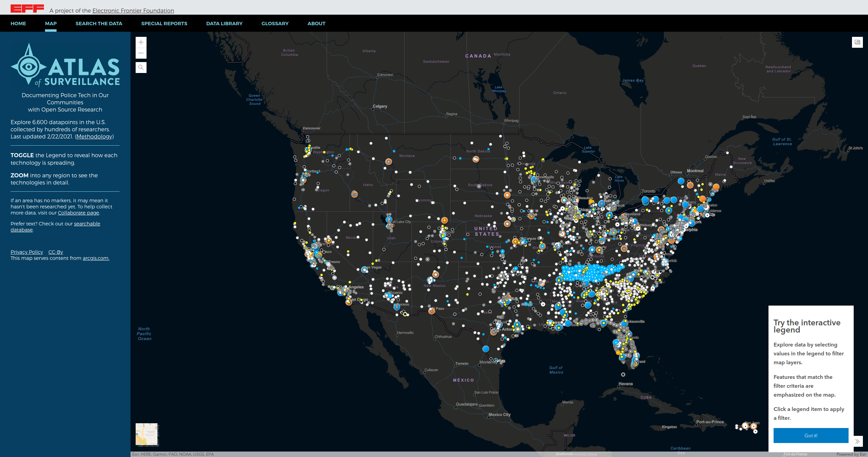The height and width of the screenshot is (457, 868).
Task: Dismiss the tutorial with Got it!
Action: [x=811, y=436]
